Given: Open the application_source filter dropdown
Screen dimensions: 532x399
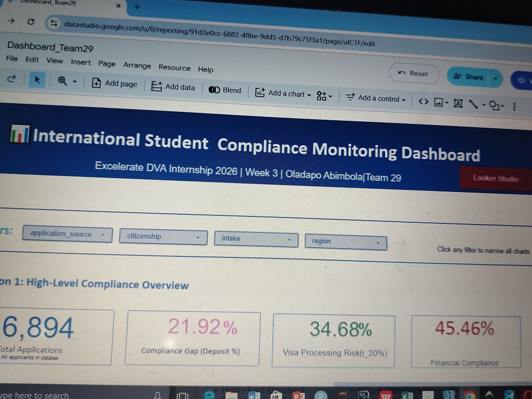Looking at the screenshot, I should click(x=67, y=234).
